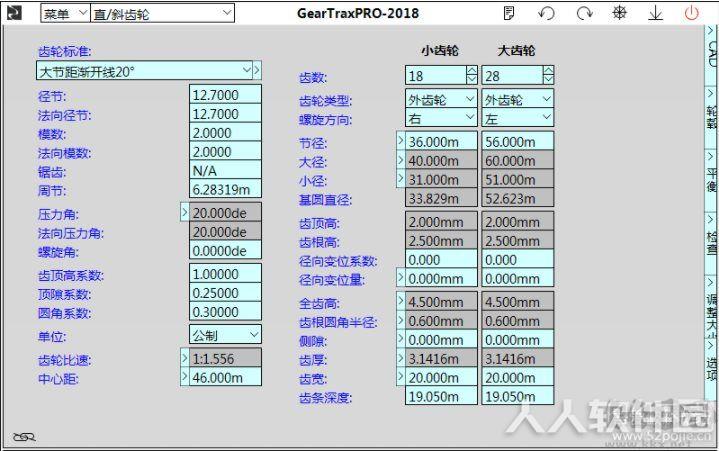Click the 法向模数 field
The height and width of the screenshot is (451, 719).
[x=225, y=151]
